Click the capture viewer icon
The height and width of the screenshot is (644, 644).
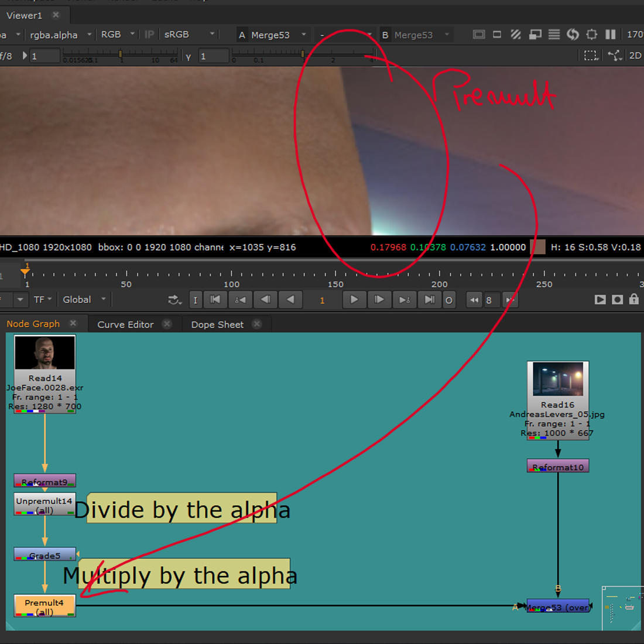[x=617, y=300]
